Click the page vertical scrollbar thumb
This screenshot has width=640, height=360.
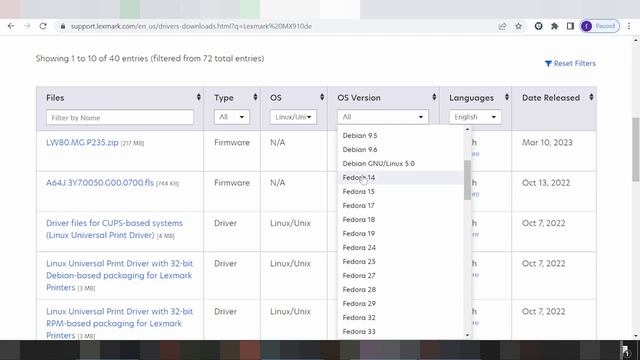click(636, 149)
